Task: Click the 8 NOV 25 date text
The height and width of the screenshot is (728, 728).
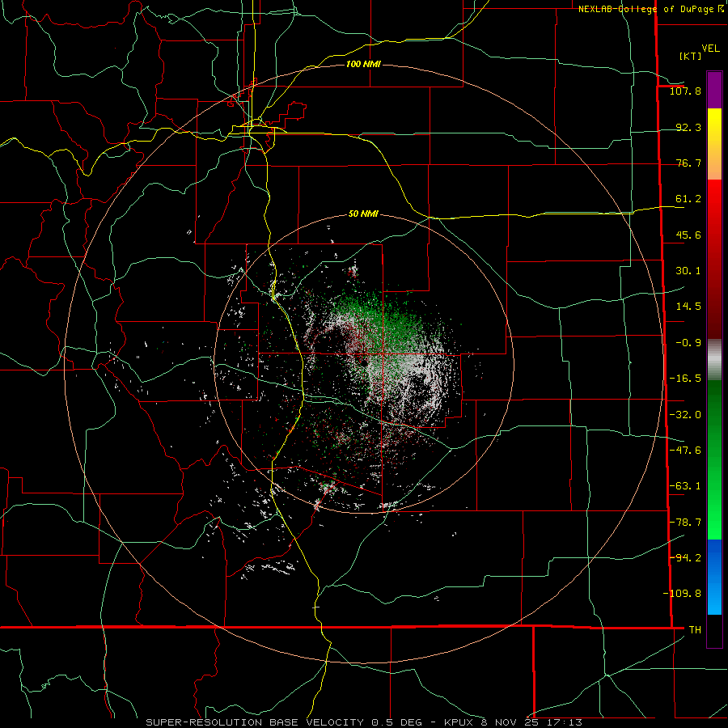Action: coord(511,722)
